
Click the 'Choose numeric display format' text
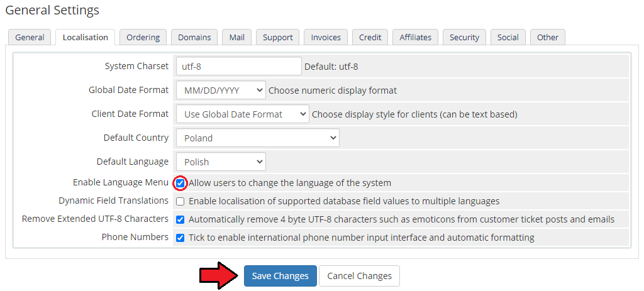pyautogui.click(x=333, y=91)
